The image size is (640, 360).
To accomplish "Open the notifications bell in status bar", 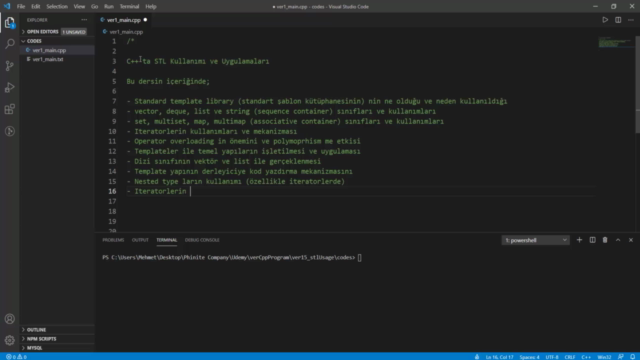I will (633, 357).
